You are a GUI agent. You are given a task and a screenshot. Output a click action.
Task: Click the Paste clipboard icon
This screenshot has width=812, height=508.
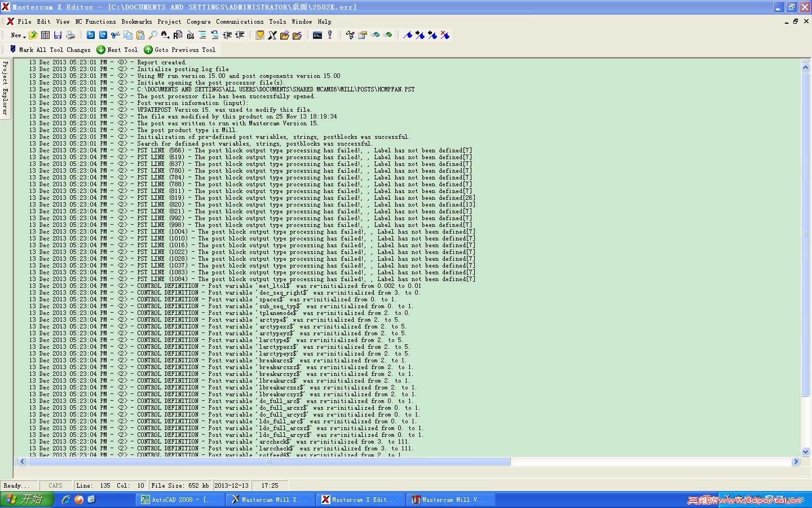click(140, 35)
